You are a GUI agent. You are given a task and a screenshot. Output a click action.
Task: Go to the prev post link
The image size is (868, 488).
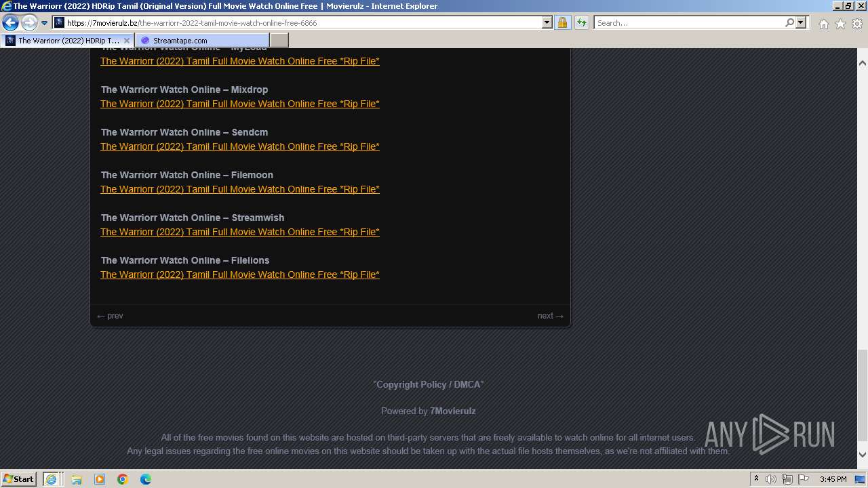point(110,316)
